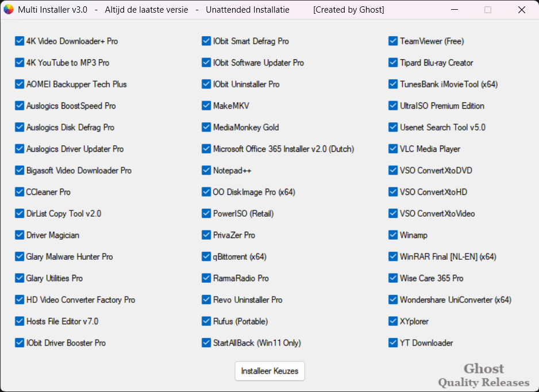Deselect IObit Uninstaller Pro

point(206,84)
